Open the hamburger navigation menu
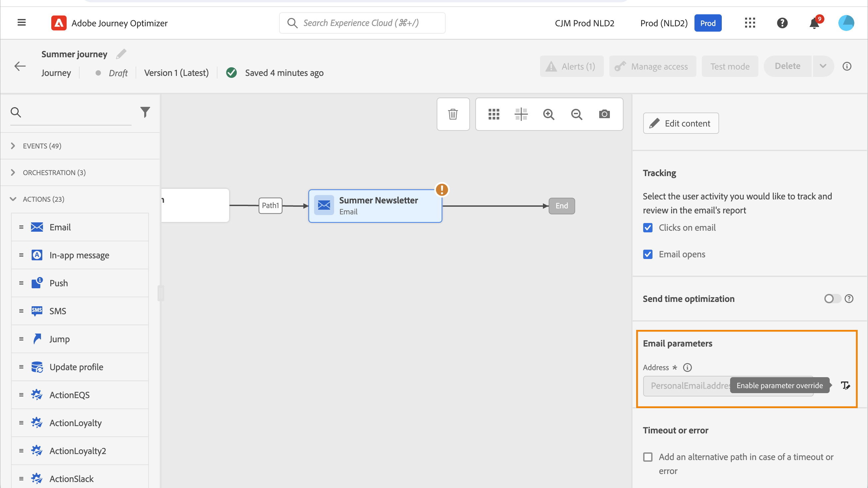Screen dimensions: 868x488 point(22,23)
